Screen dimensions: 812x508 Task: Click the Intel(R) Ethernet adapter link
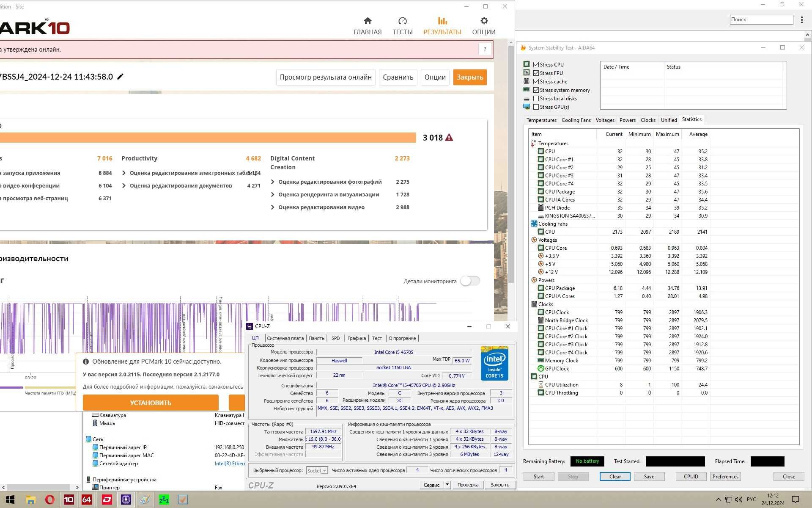coord(230,464)
